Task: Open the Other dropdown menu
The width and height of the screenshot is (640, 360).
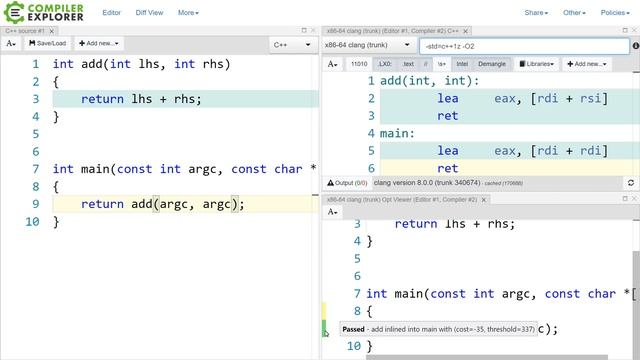Action: pos(574,13)
